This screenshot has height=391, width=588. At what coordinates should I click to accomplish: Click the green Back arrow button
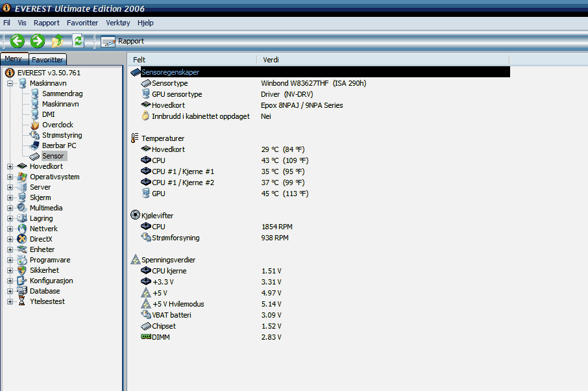coord(18,41)
